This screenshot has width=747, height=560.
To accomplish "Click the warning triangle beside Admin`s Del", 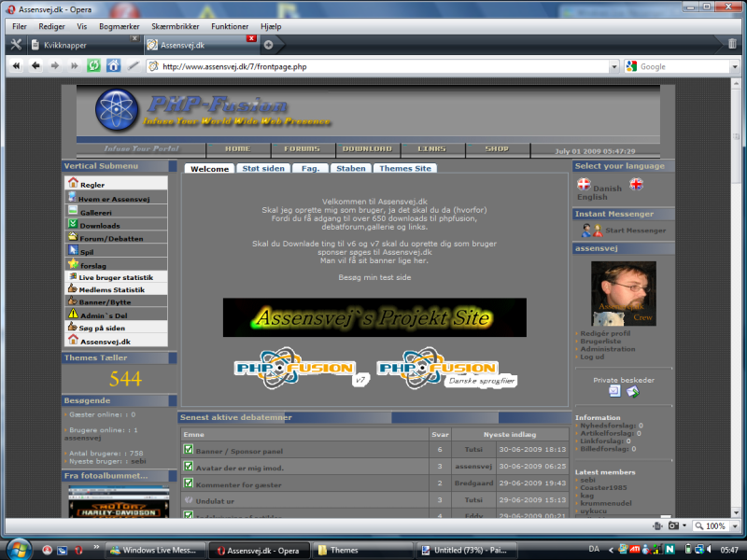I will tap(73, 314).
